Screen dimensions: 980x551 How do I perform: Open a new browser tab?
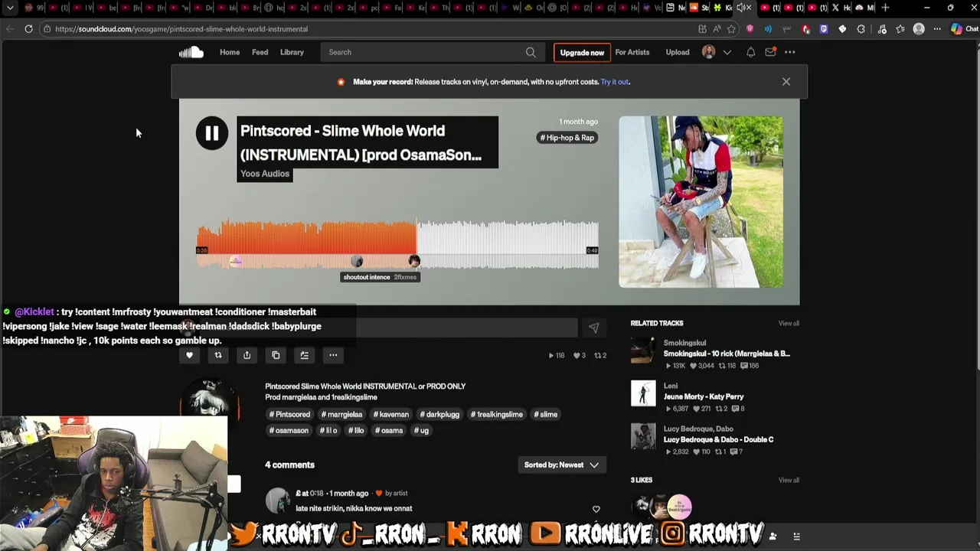click(885, 8)
